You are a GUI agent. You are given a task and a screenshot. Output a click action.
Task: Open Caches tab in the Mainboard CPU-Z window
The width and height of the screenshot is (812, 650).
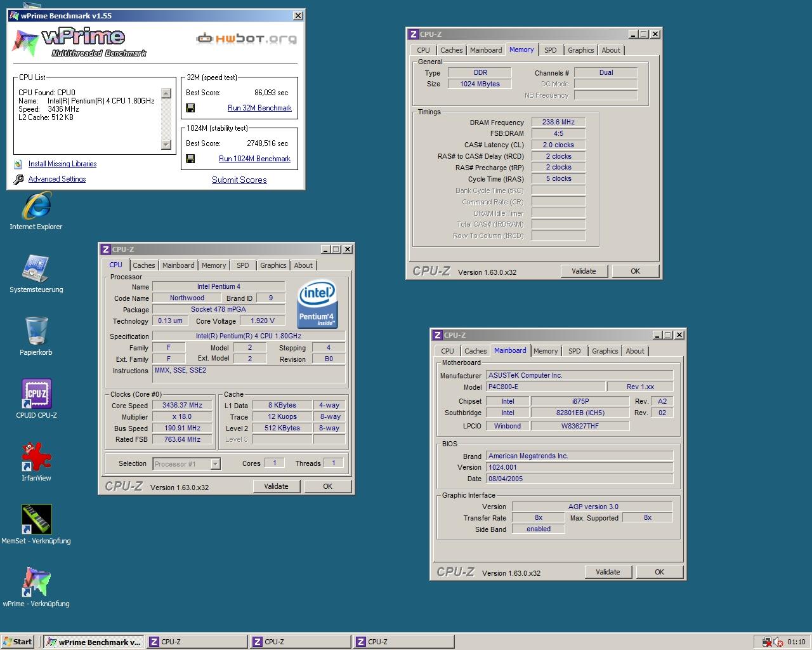[476, 351]
